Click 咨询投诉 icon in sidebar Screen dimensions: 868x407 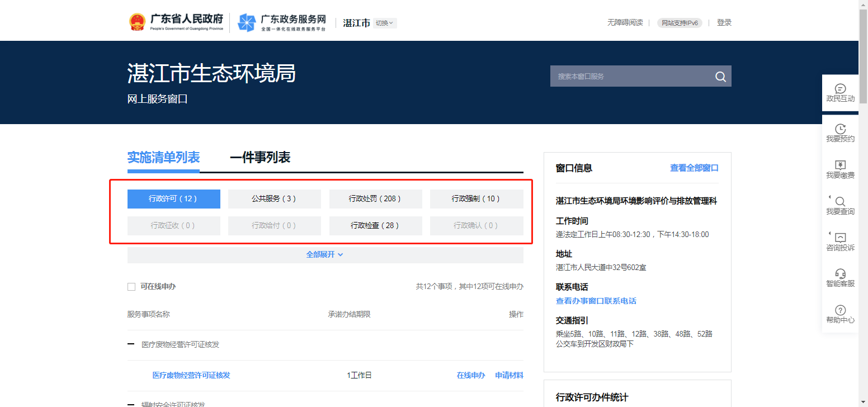pyautogui.click(x=840, y=238)
